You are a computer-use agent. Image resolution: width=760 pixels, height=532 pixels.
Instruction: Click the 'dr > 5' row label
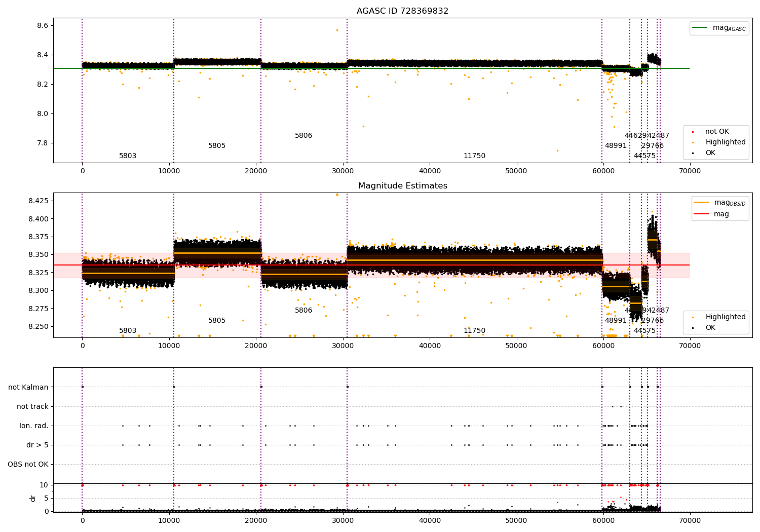pos(37,445)
